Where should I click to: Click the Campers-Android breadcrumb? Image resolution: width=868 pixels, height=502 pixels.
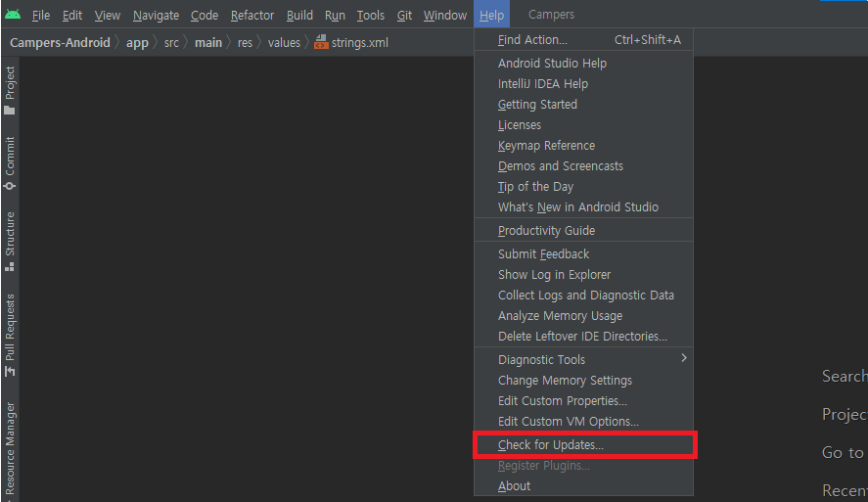click(x=60, y=43)
